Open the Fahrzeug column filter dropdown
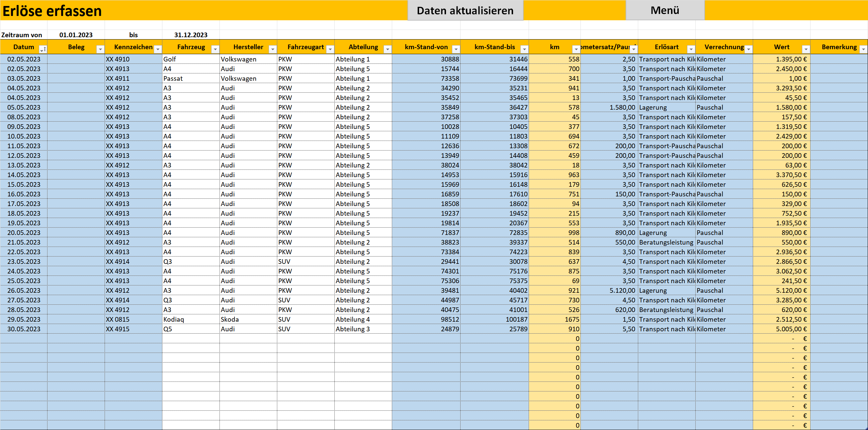The image size is (868, 430). tap(215, 50)
